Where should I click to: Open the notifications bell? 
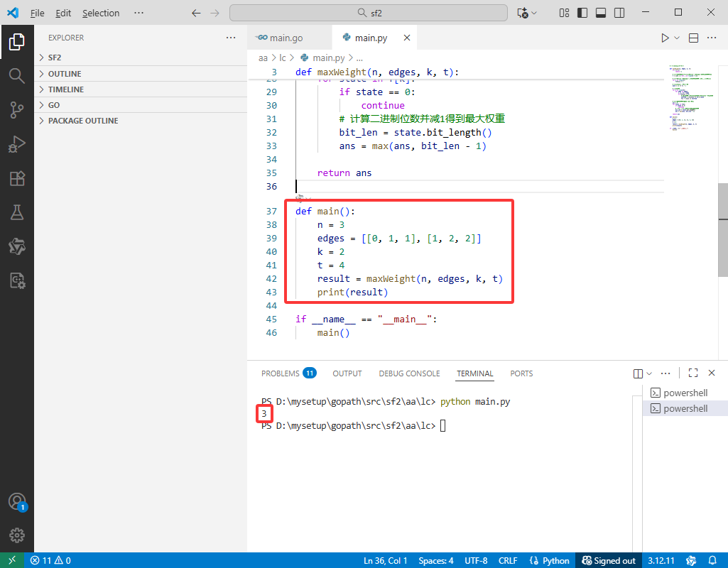pyautogui.click(x=712, y=560)
